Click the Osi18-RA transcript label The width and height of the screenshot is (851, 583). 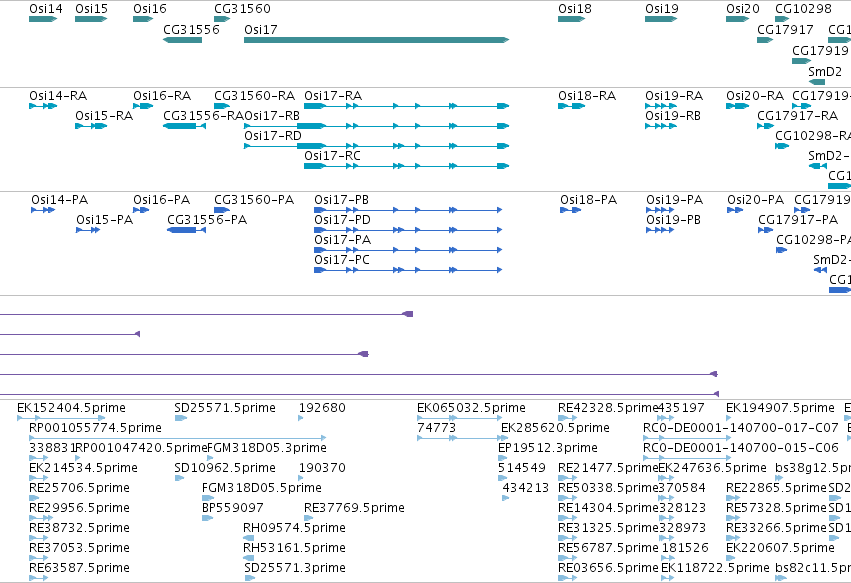point(587,96)
